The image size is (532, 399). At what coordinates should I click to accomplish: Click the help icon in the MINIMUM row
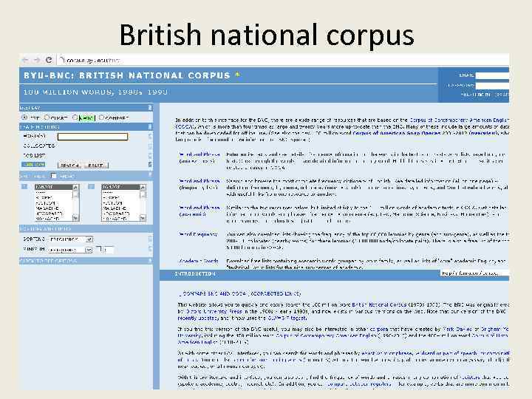pyautogui.click(x=150, y=250)
